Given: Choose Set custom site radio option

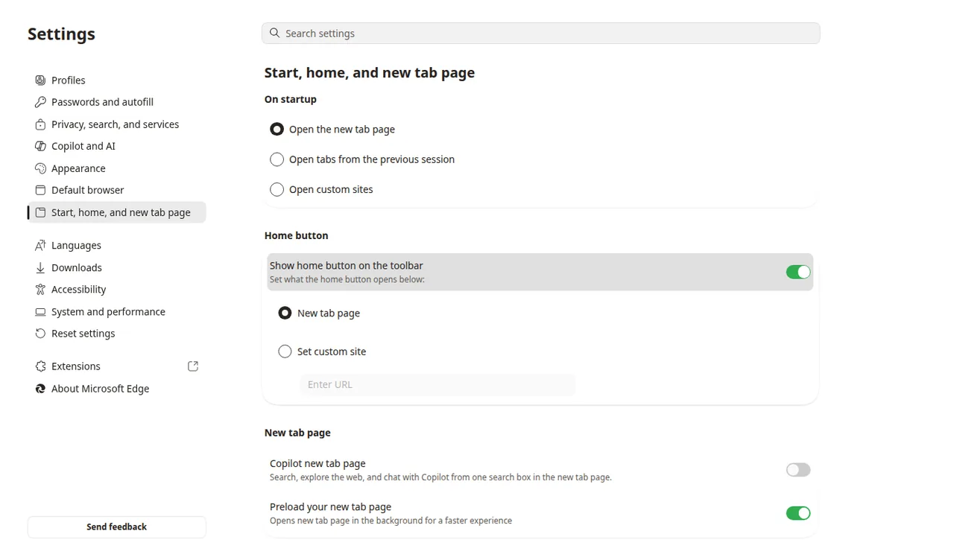Looking at the screenshot, I should click(x=285, y=351).
